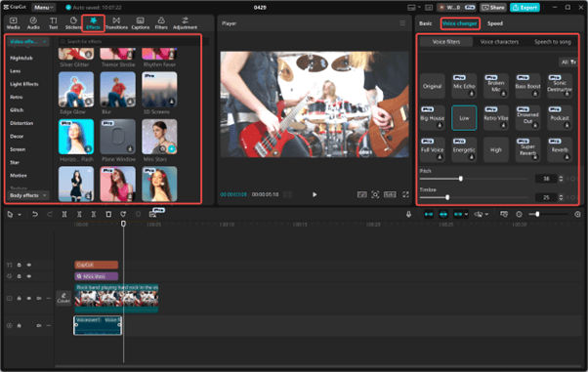
Task: Open the Filters panel
Action: [161, 23]
